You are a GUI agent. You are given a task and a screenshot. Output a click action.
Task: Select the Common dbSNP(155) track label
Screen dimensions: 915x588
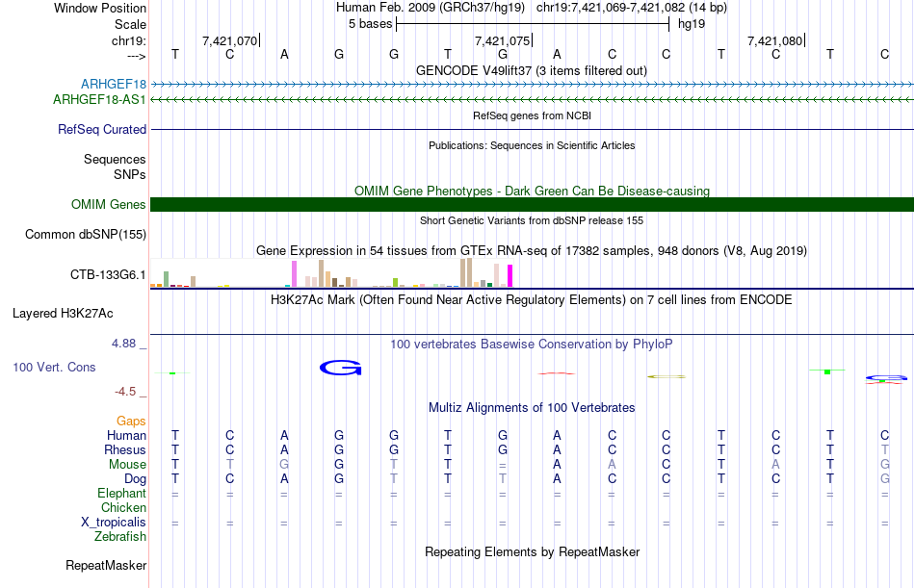[x=86, y=235]
